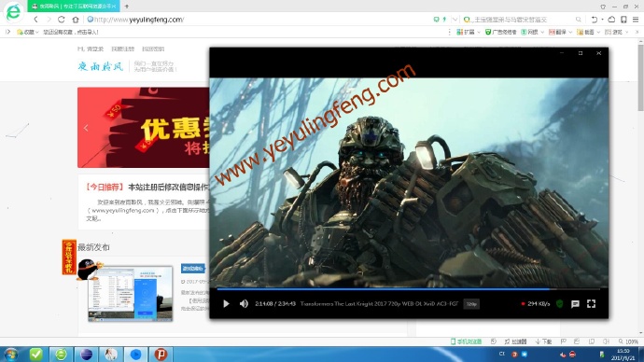
Task: Click the red promotional banner image
Action: pos(144,127)
